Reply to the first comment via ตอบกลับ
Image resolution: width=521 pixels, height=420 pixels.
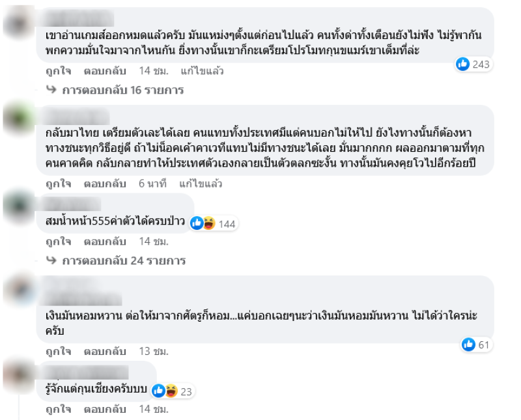point(105,70)
